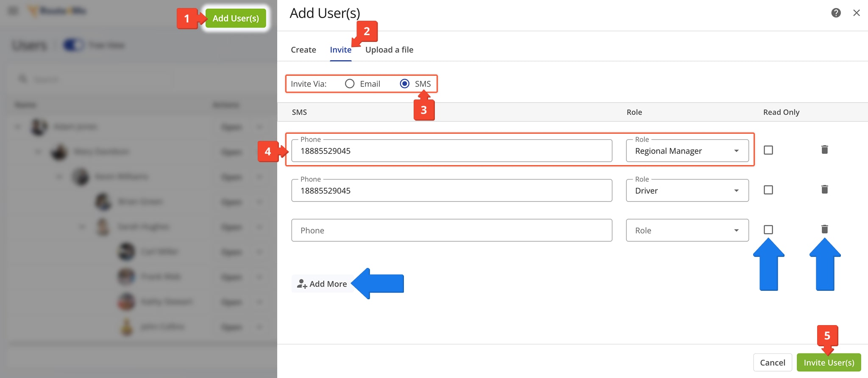Check Read Only for Regional Manager row
Viewport: 868px width, 378px height.
768,150
